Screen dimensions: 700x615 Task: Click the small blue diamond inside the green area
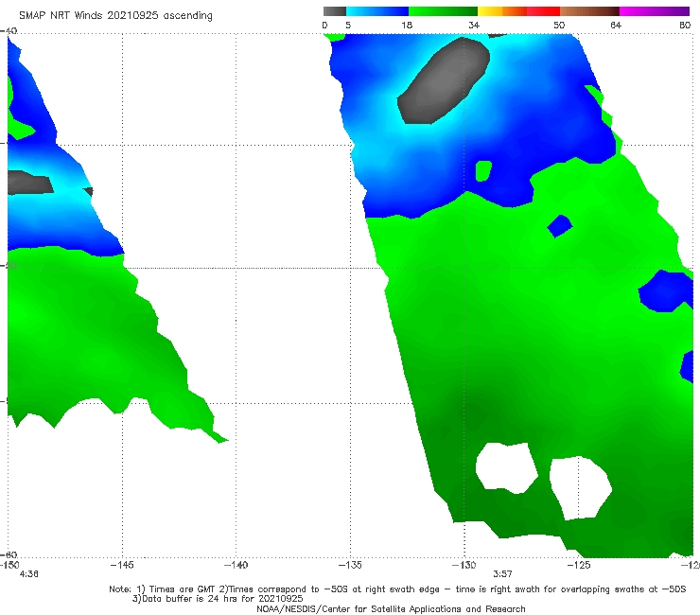click(x=560, y=226)
